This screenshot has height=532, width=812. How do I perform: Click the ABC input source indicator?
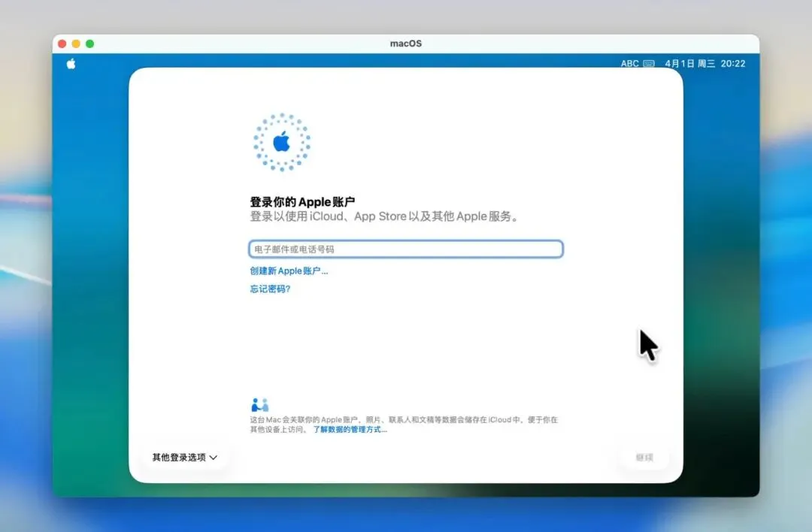(630, 64)
